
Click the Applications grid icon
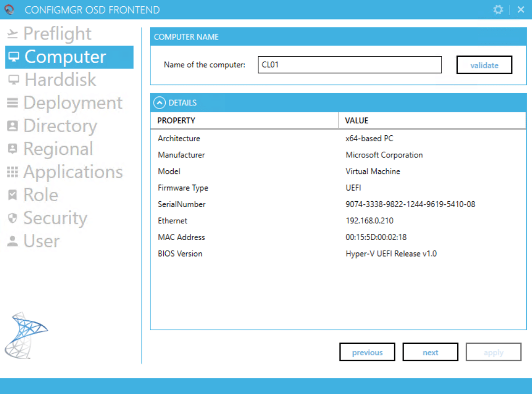(x=13, y=172)
